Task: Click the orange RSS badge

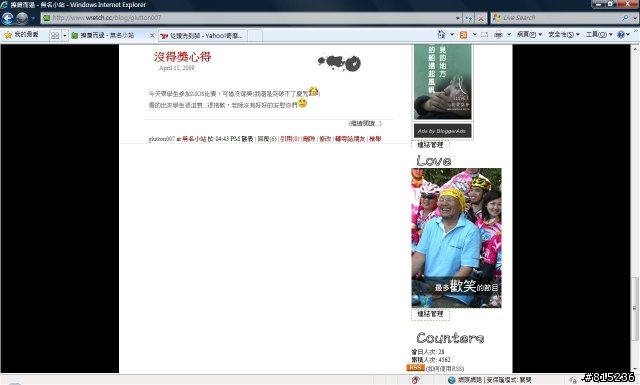Action: tap(415, 368)
